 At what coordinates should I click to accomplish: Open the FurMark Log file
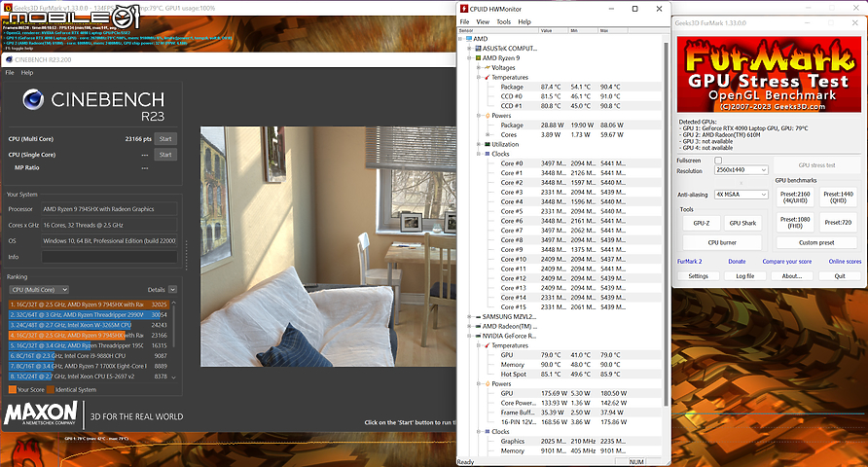[x=745, y=275]
